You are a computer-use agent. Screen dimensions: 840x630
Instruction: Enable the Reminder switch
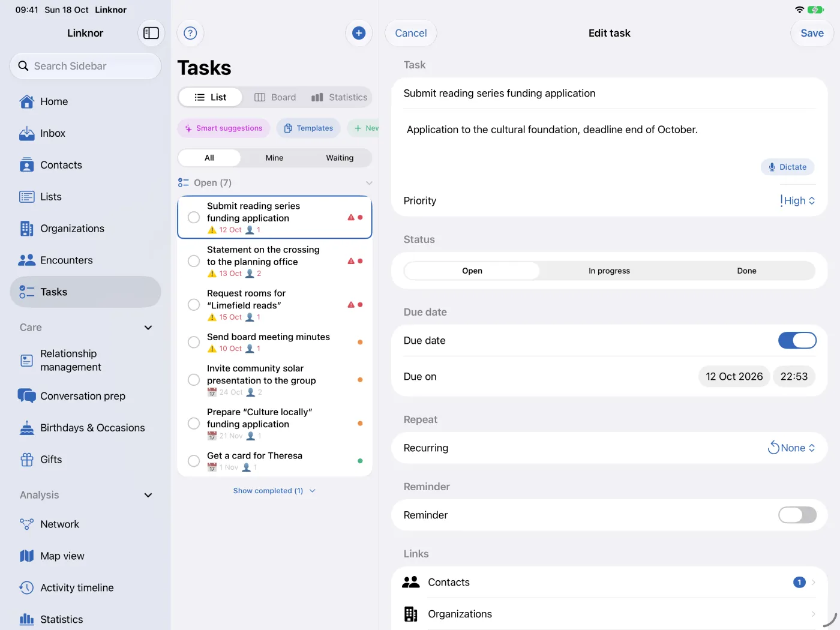pos(797,515)
